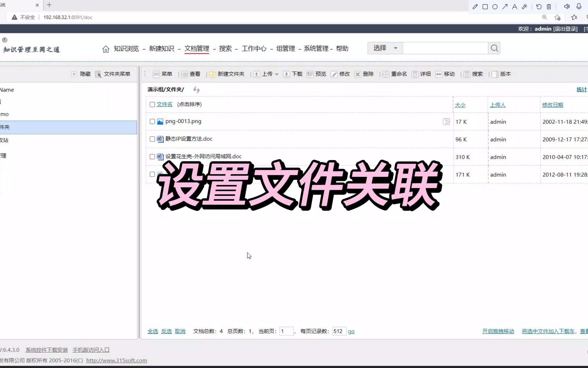The width and height of the screenshot is (588, 368).
Task: Select the pencil annotation tool
Action: [x=475, y=6]
